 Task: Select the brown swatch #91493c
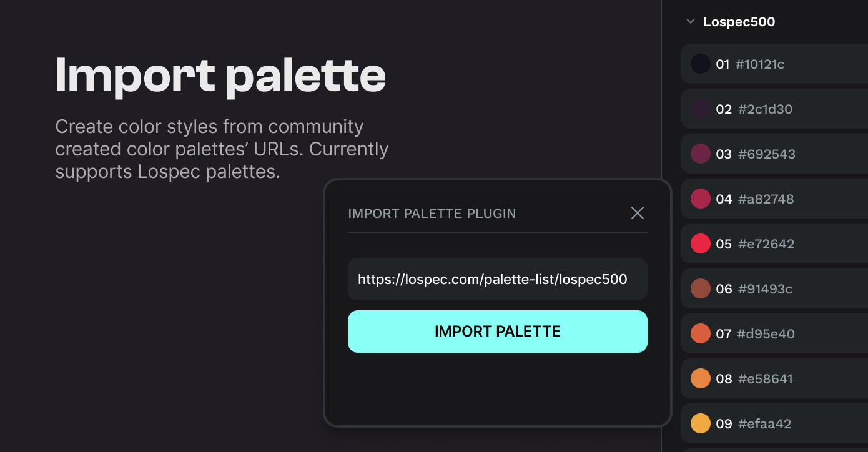pos(701,288)
